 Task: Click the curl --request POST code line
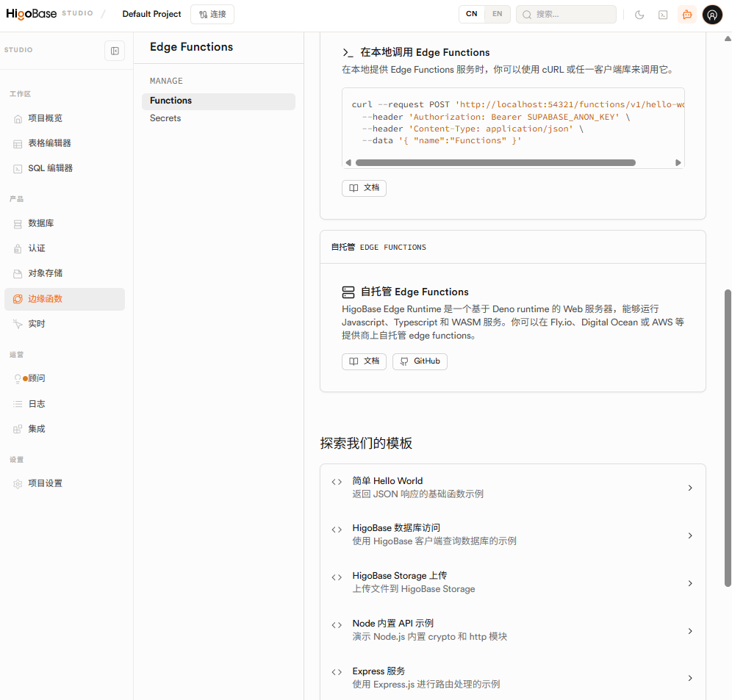click(517, 104)
